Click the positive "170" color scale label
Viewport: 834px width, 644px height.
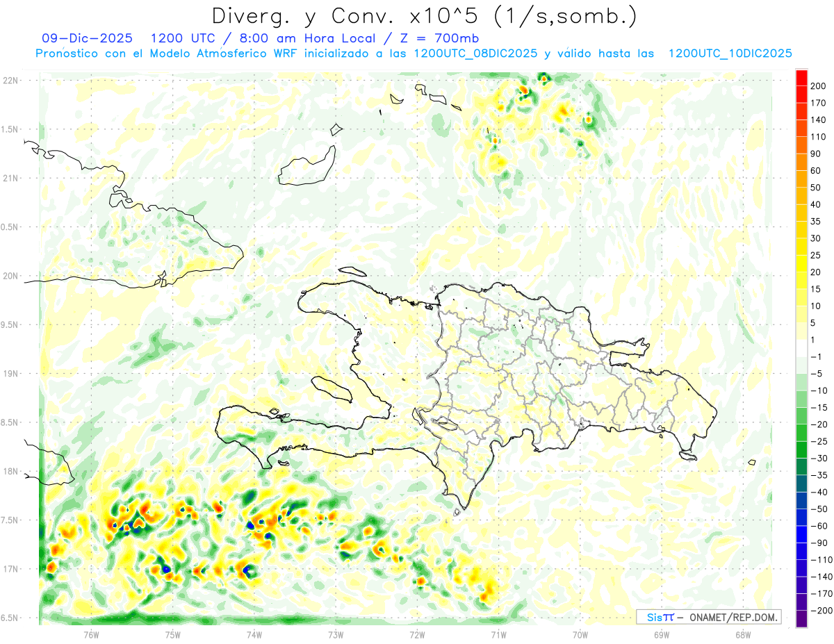[x=818, y=103]
